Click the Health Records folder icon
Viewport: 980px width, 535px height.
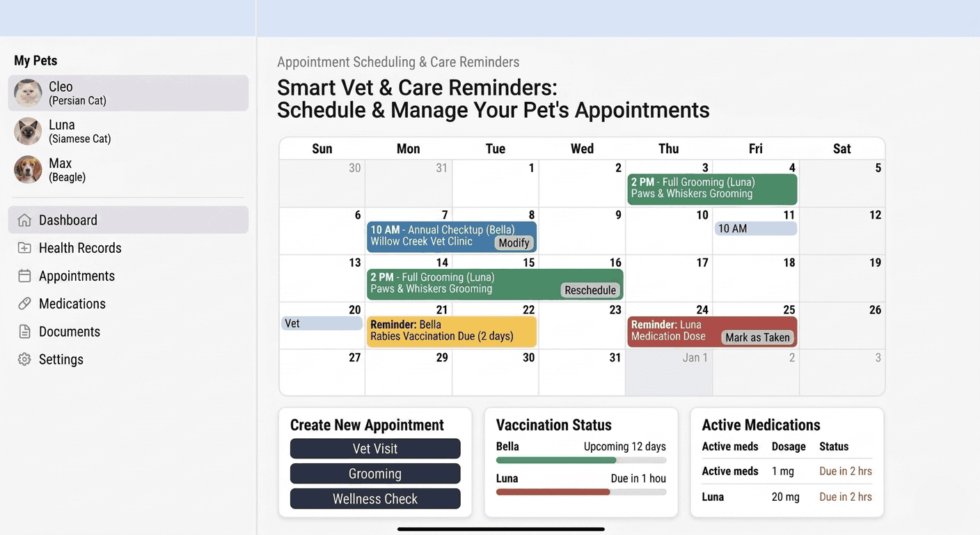24,248
